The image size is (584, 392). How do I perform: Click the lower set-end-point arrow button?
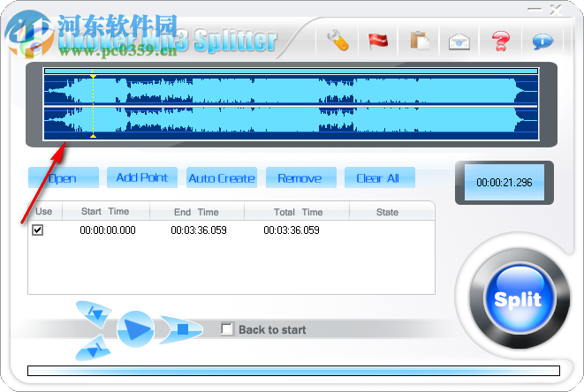(x=94, y=349)
